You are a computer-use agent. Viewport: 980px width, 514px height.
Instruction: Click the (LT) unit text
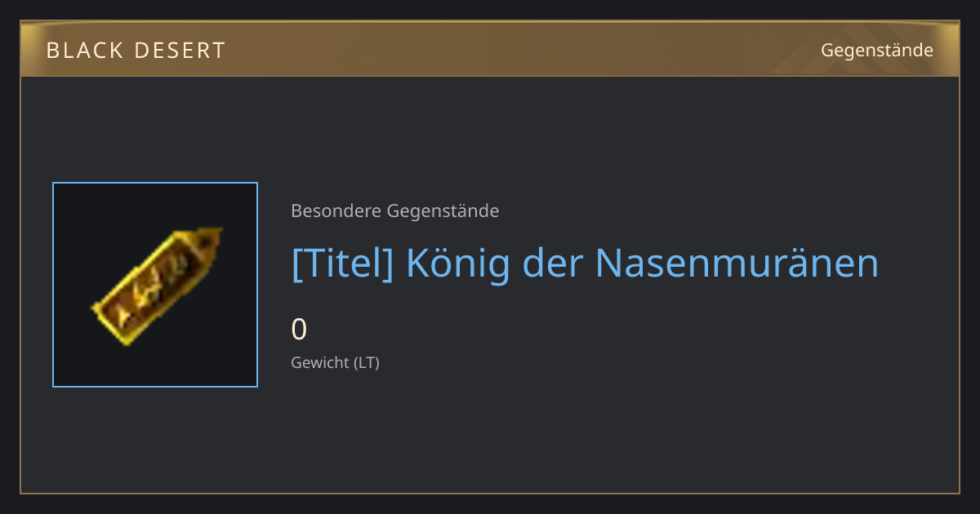pyautogui.click(x=367, y=362)
